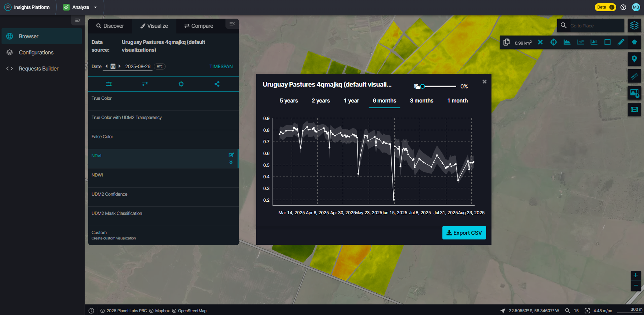644x315 pixels.
Task: Collapse the left sidebar navigation
Action: [78, 20]
